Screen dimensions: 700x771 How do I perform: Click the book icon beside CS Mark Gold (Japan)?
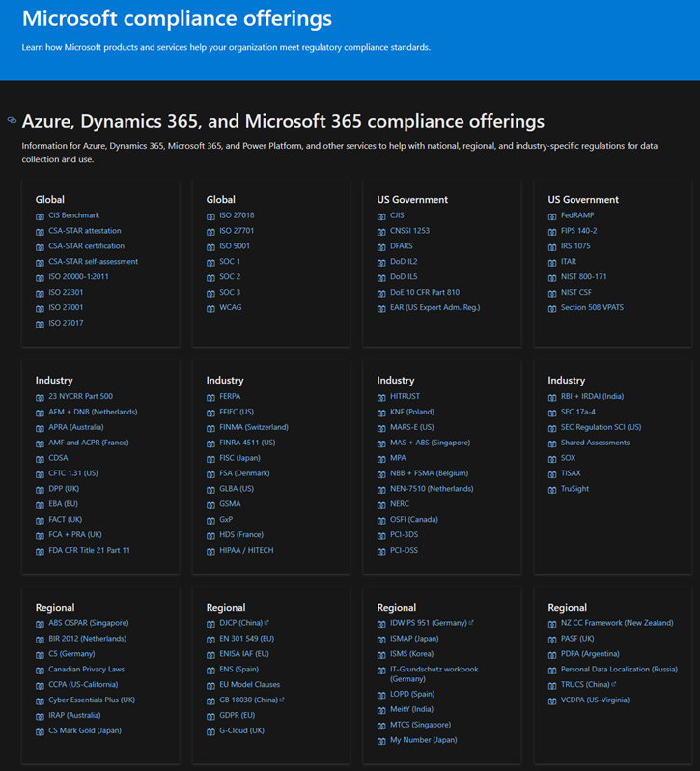(40, 731)
